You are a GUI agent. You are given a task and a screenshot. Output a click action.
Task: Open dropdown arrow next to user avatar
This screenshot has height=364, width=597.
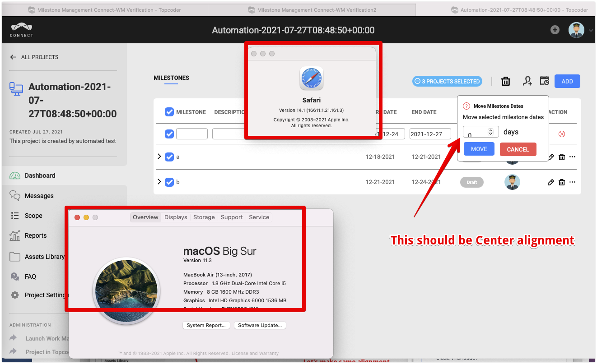[x=591, y=31]
